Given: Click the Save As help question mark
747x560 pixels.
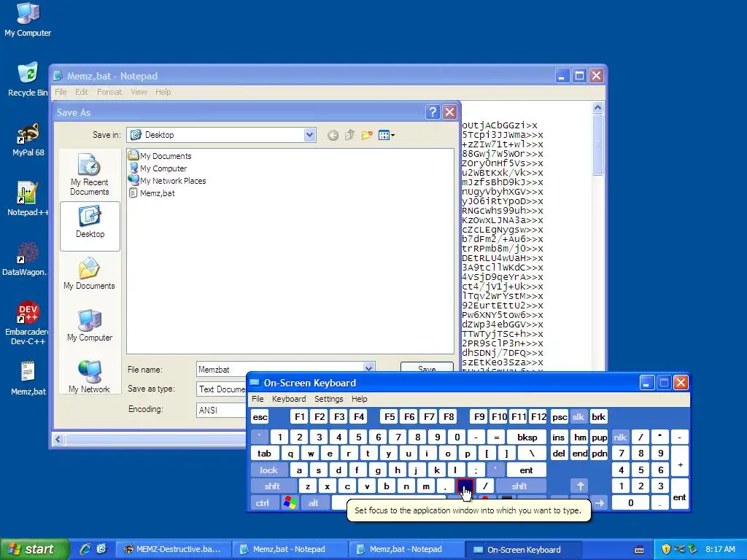Looking at the screenshot, I should pyautogui.click(x=432, y=112).
